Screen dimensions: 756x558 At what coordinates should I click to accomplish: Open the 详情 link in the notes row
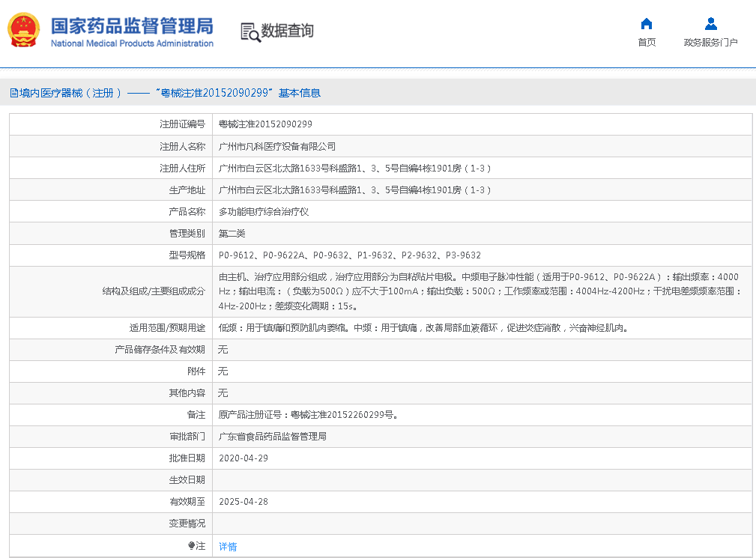228,547
